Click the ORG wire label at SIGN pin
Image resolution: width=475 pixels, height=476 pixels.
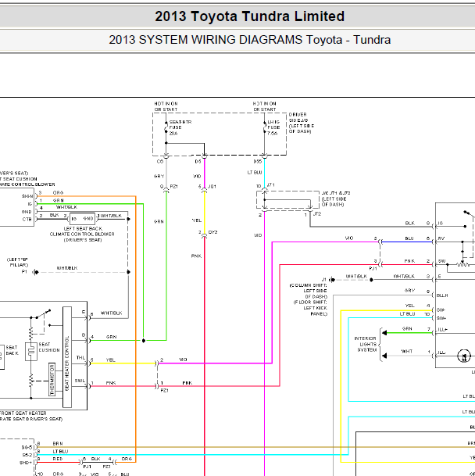[58, 193]
